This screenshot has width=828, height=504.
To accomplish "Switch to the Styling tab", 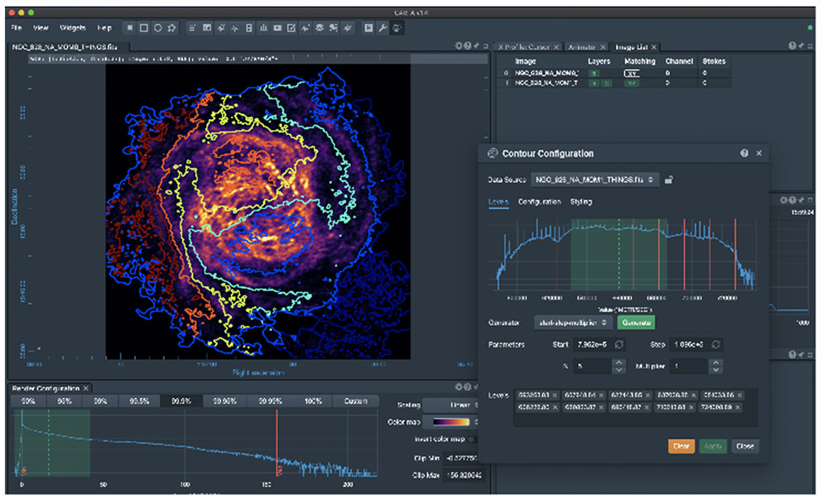I will pyautogui.click(x=580, y=202).
